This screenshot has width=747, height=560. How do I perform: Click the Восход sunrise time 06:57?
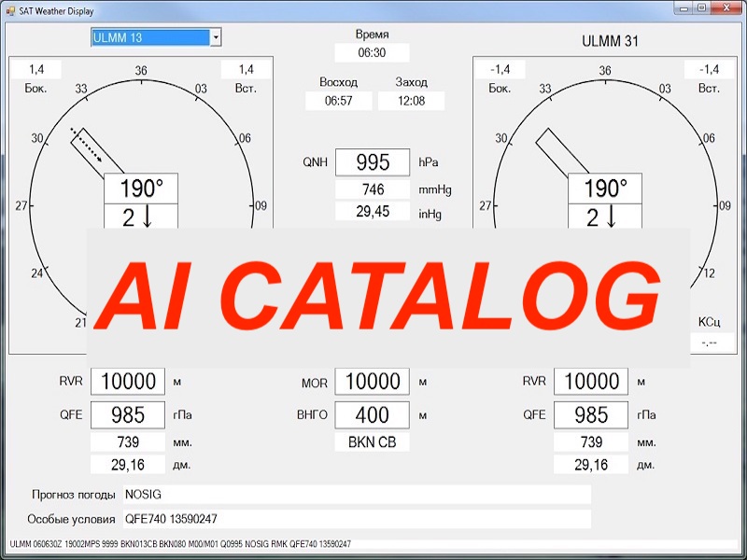338,101
